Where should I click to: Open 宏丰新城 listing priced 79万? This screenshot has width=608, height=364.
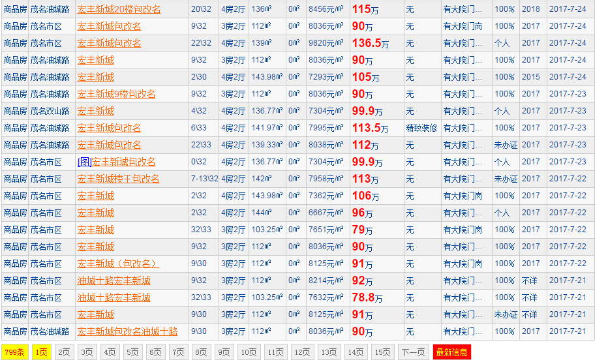coord(95,230)
